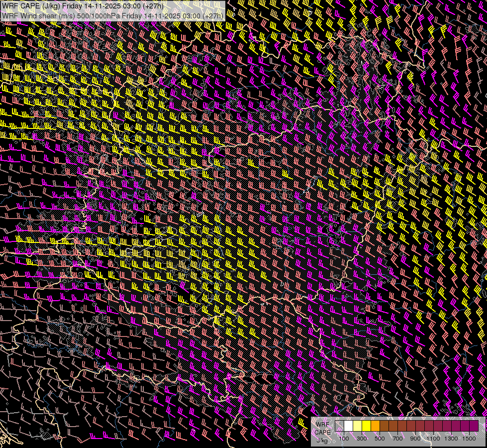Pick the bright yellow CAPE legend swatch

coord(367,426)
